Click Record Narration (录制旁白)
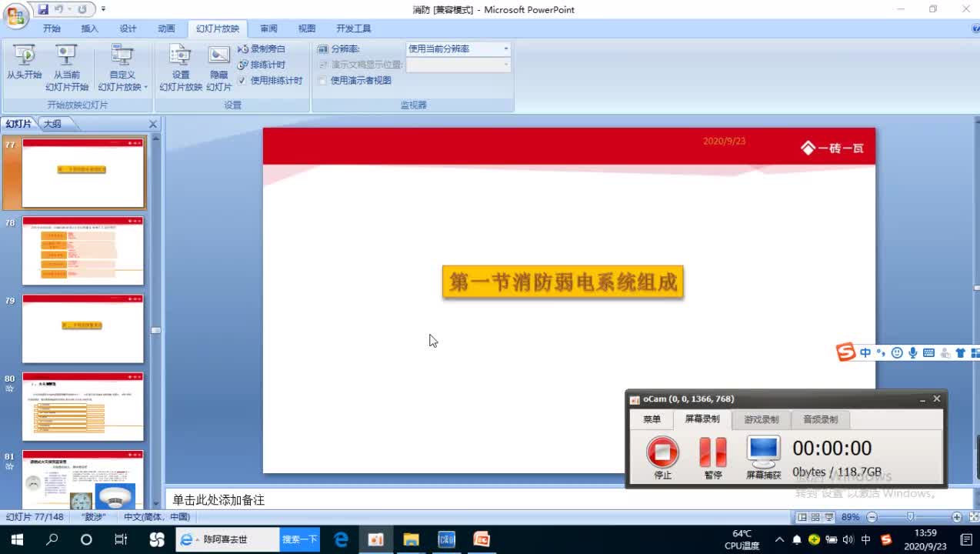 [262, 48]
